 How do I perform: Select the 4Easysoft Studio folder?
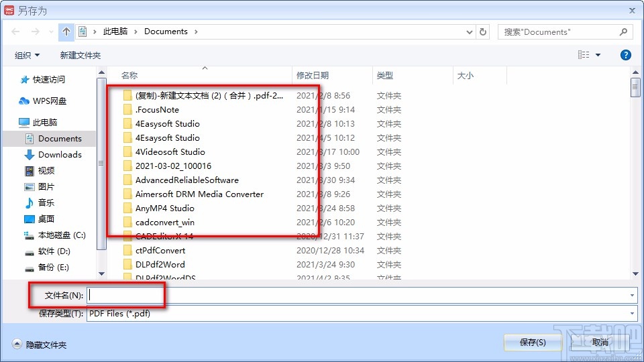(168, 123)
